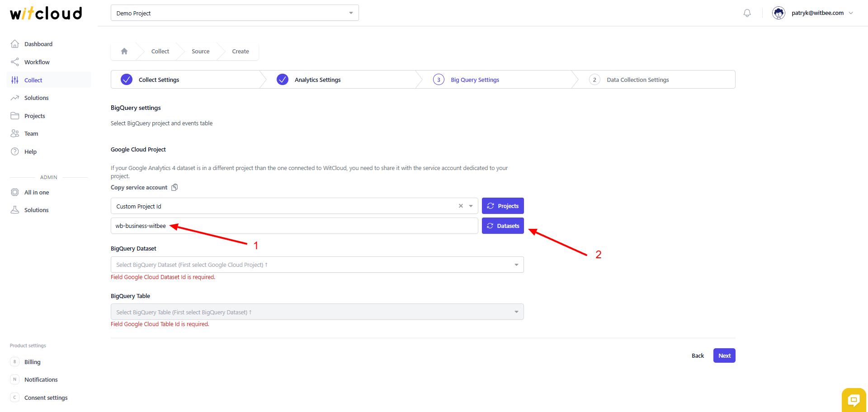Click the copy service account icon
The width and height of the screenshot is (868, 412).
(175, 187)
